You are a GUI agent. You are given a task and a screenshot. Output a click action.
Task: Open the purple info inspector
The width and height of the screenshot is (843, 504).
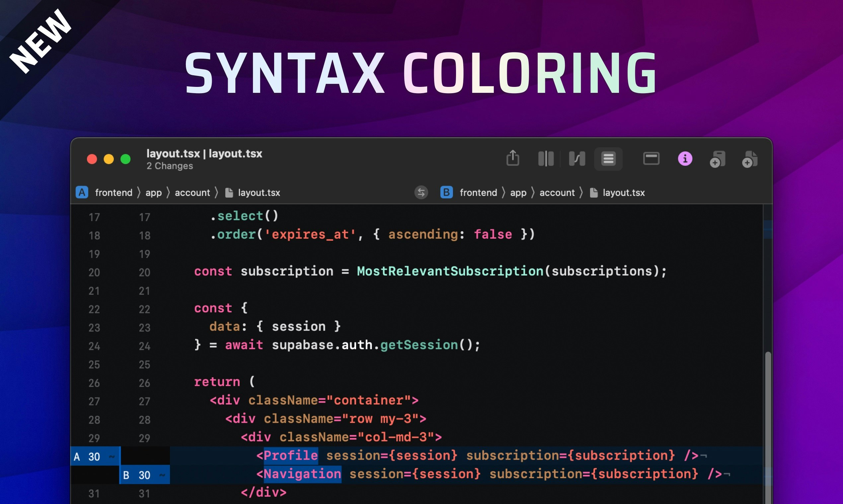(x=685, y=158)
